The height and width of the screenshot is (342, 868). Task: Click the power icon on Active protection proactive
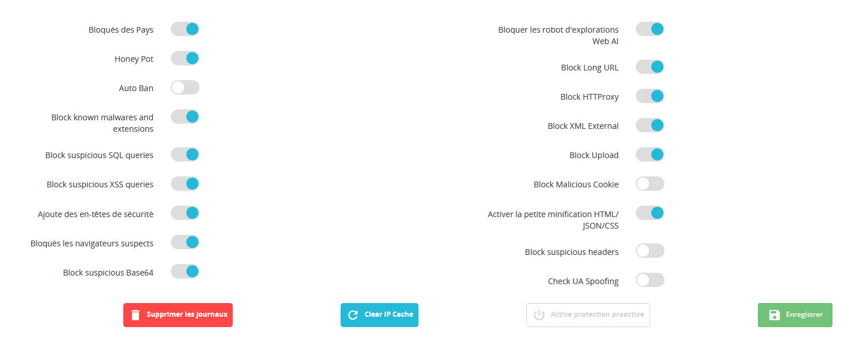tap(539, 315)
